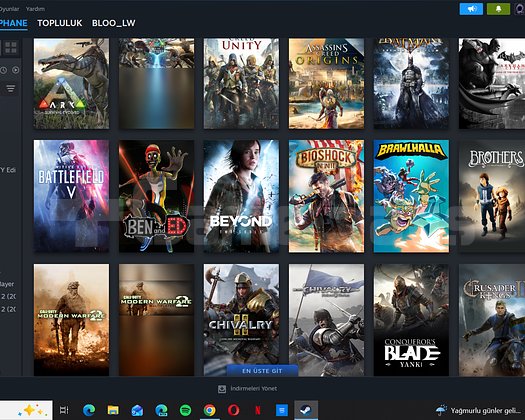Screen dimensions: 525x420
Task: Click the blue announcements megaphone button
Action: coord(471,9)
